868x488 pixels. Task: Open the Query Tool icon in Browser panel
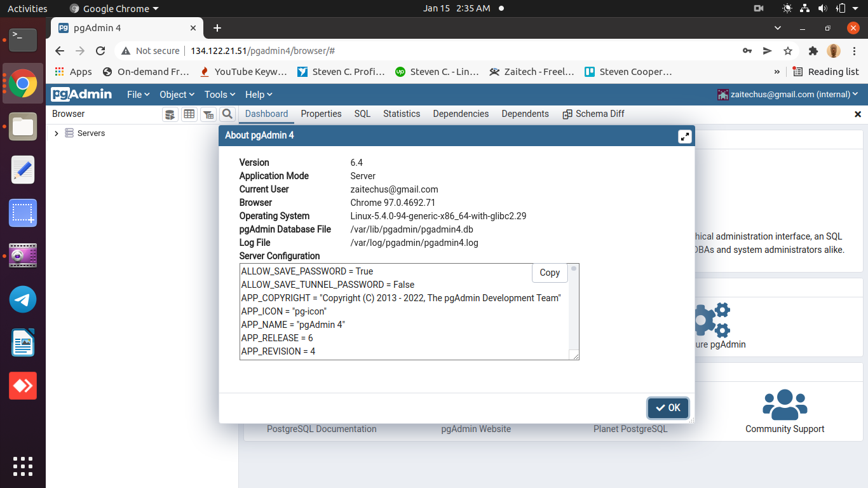click(x=170, y=114)
